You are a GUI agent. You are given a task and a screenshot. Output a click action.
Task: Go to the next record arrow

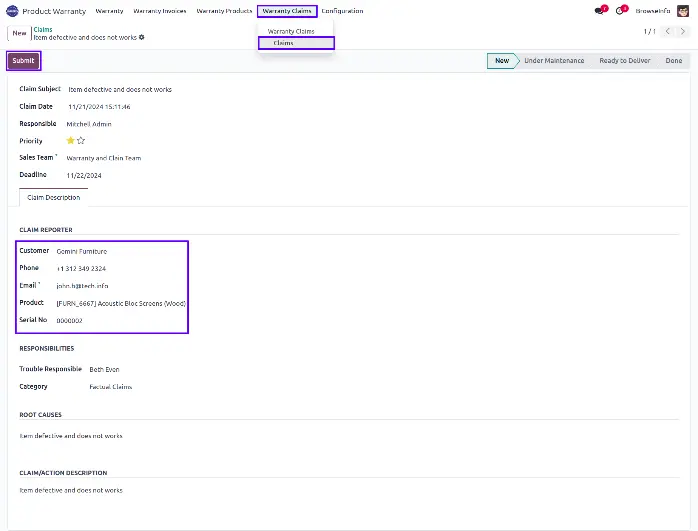click(684, 32)
